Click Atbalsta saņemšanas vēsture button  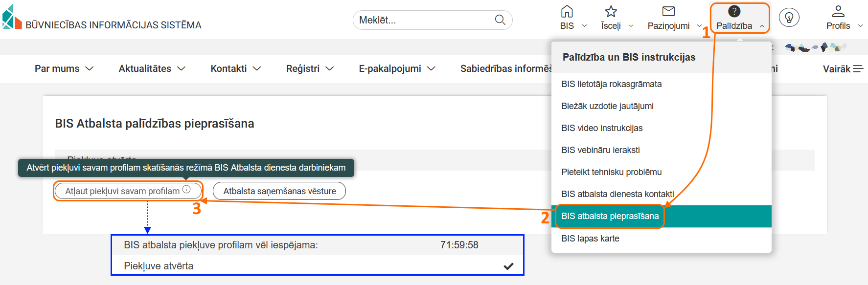279,191
